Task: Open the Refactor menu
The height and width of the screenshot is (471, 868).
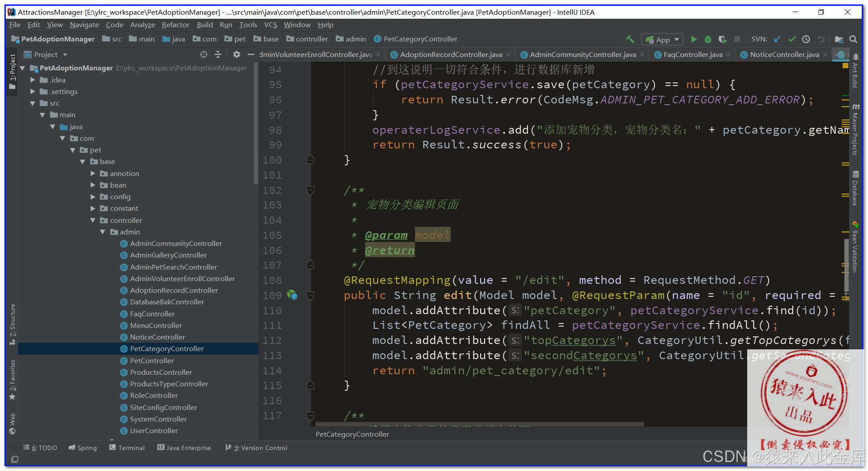Action: [175, 25]
